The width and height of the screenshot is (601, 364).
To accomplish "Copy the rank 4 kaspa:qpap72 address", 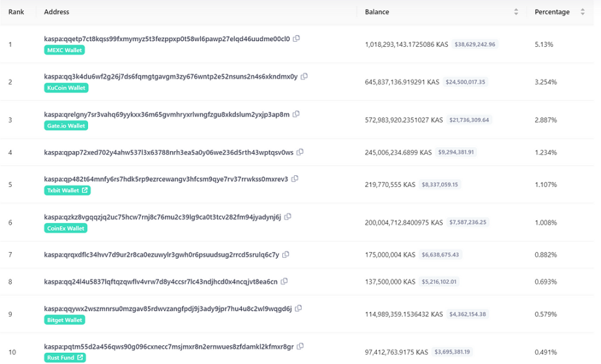I will pos(300,152).
